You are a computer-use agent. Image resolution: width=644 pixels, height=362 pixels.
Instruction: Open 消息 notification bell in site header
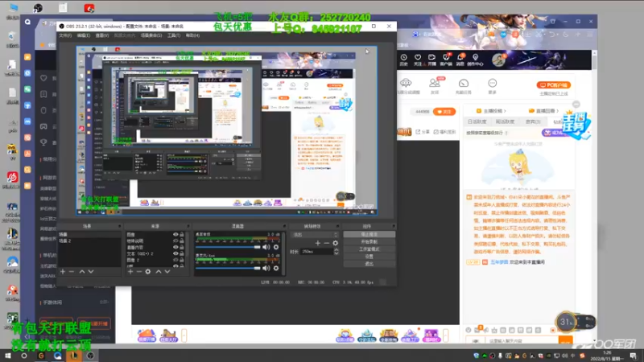(x=460, y=60)
